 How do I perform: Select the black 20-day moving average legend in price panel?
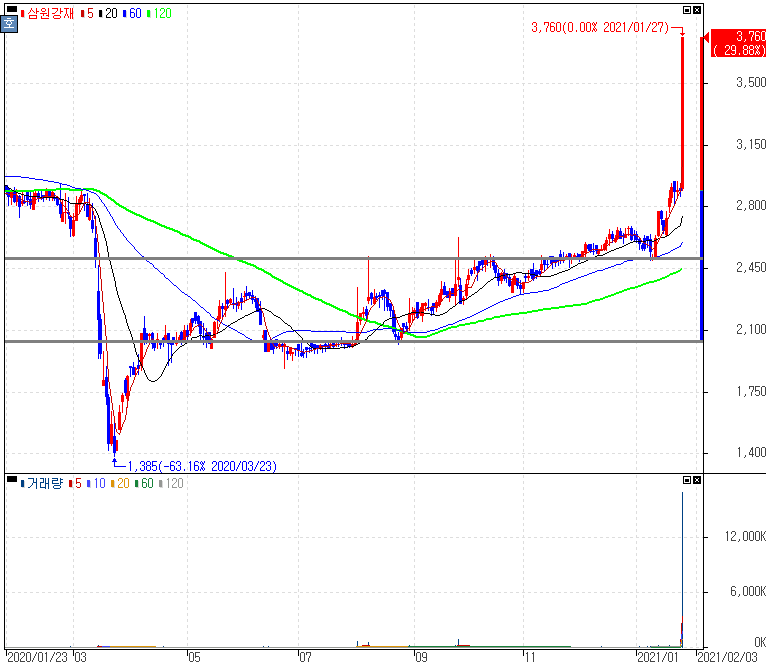click(108, 14)
